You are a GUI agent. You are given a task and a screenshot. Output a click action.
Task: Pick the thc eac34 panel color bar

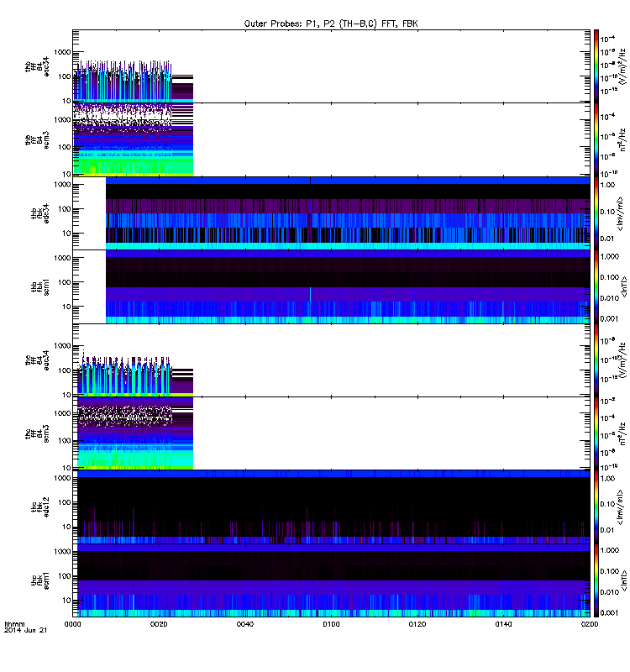point(596,360)
